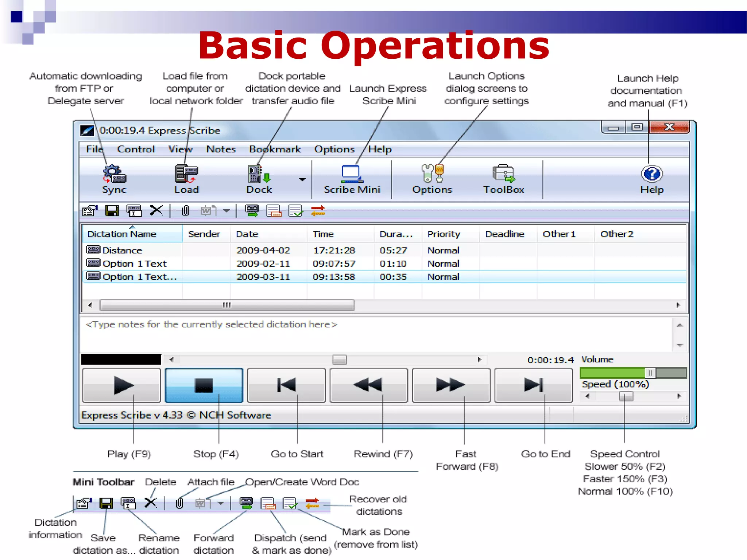This screenshot has height=560, width=747.
Task: Sort by Deadline column header
Action: pos(508,234)
